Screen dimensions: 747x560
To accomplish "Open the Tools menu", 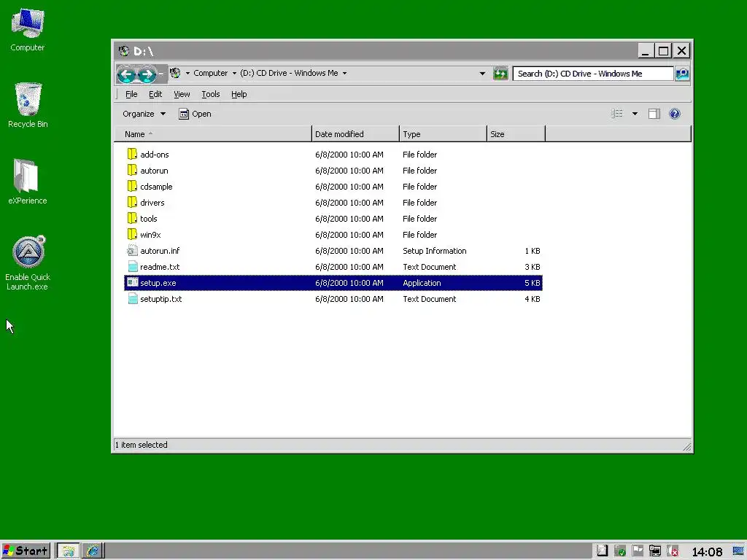I will point(211,94).
